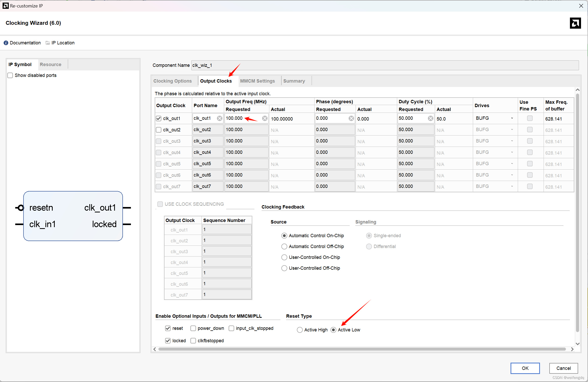Viewport: 588px width, 382px height.
Task: Clear the clk_out1 requested duty cycle value
Action: [430, 118]
